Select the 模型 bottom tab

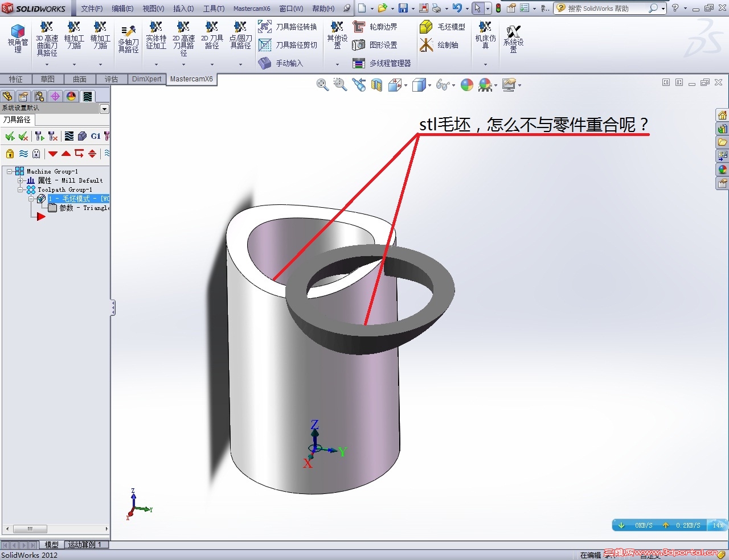click(52, 545)
